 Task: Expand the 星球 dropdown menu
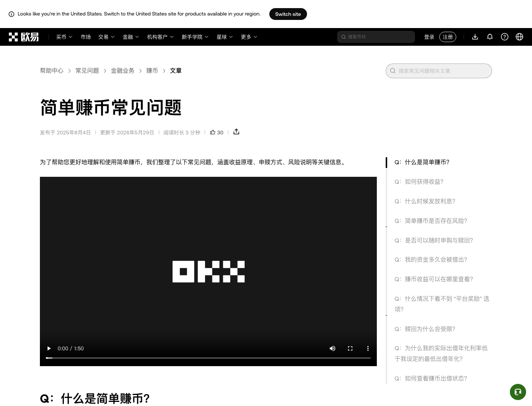point(225,37)
